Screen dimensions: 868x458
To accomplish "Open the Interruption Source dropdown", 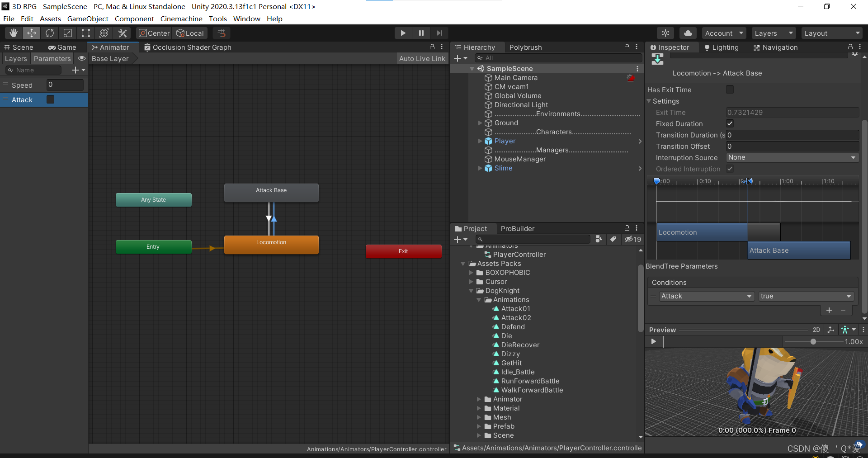I will pos(793,157).
